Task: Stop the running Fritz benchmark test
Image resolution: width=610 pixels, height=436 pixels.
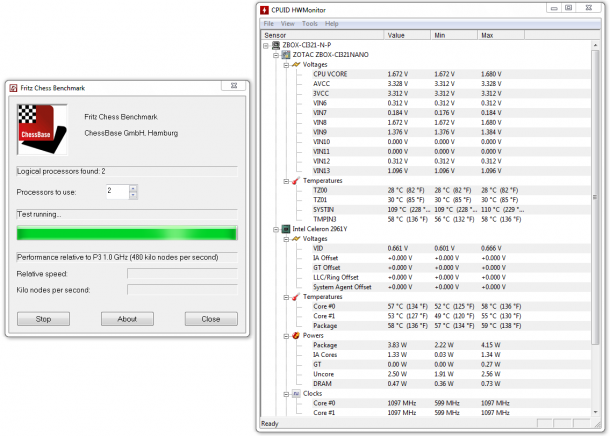Action: click(x=44, y=319)
